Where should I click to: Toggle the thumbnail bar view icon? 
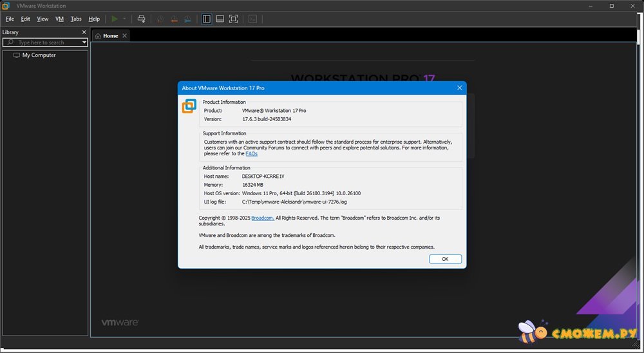coord(220,19)
